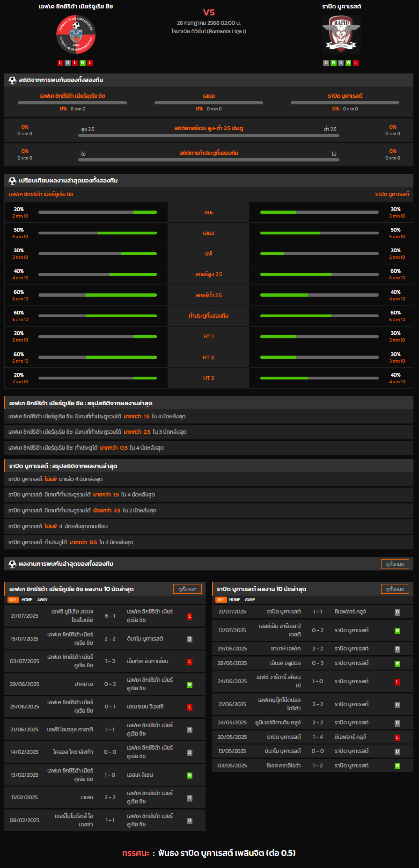Viewport: 419px width, 868px height.
Task: Click the D badge on Csikszereda's 15/07/2025 row
Action: click(190, 639)
